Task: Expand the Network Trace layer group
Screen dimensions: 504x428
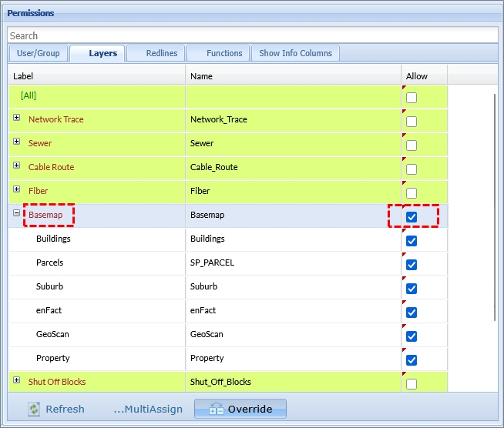Action: 17,119
